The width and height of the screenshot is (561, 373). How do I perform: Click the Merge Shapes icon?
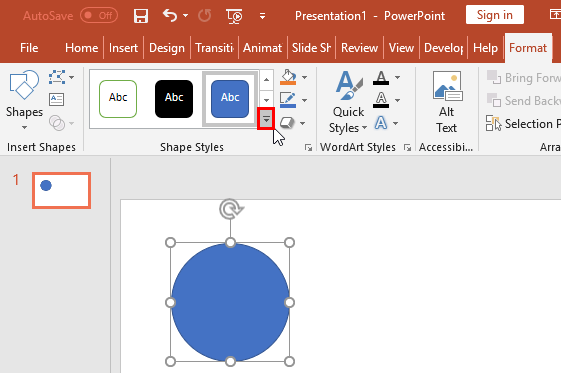[57, 123]
